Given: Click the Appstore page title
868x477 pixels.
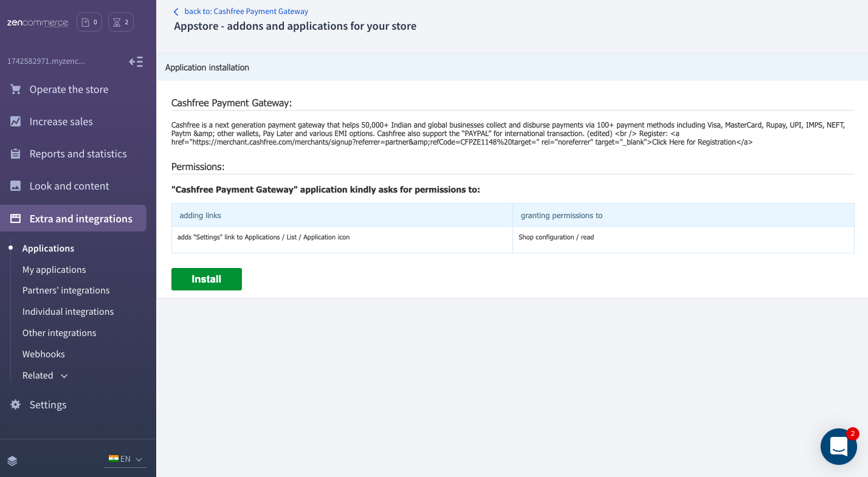Looking at the screenshot, I should (x=295, y=26).
